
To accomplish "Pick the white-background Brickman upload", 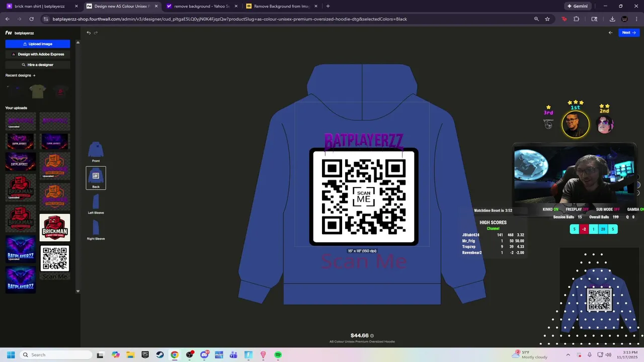I will (55, 227).
